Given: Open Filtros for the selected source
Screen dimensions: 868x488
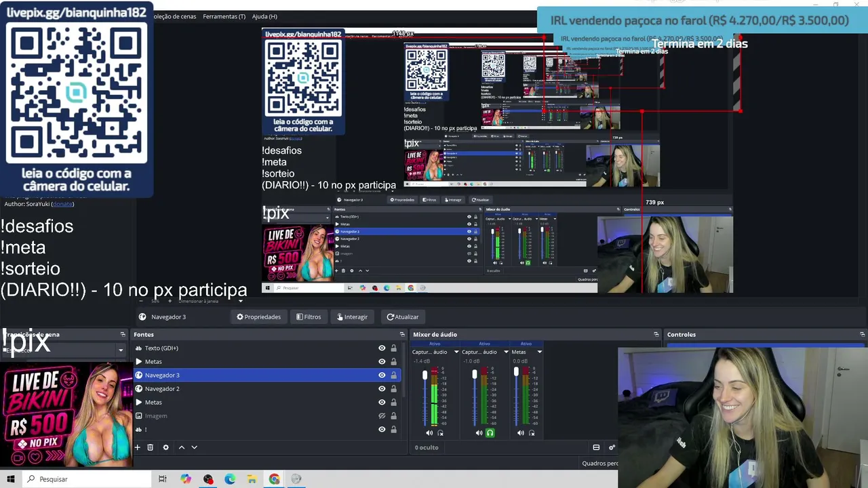Looking at the screenshot, I should 309,317.
